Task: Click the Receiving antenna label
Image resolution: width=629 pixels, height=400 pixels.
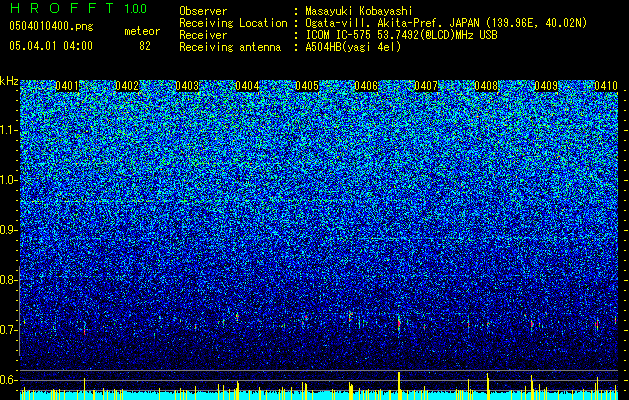Action: pyautogui.click(x=230, y=47)
